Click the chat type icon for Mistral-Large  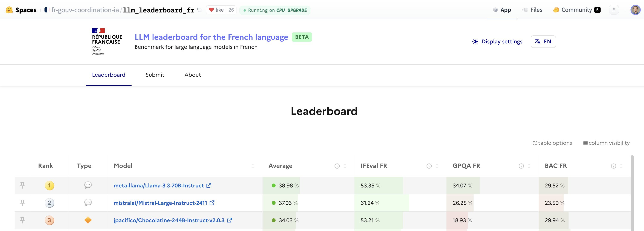click(88, 202)
